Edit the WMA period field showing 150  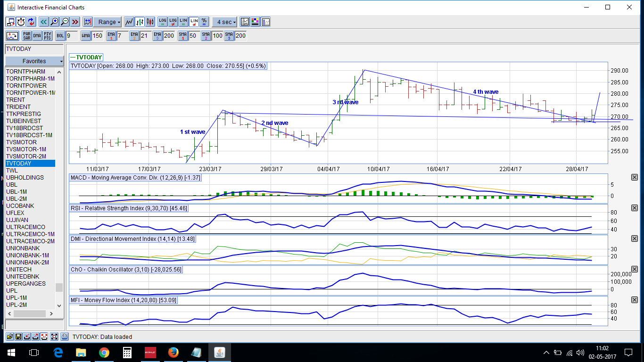(x=98, y=36)
